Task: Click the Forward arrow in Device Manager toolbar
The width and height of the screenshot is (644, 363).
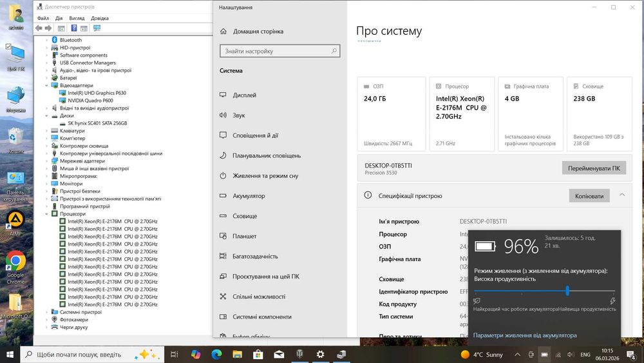Action: click(48, 28)
